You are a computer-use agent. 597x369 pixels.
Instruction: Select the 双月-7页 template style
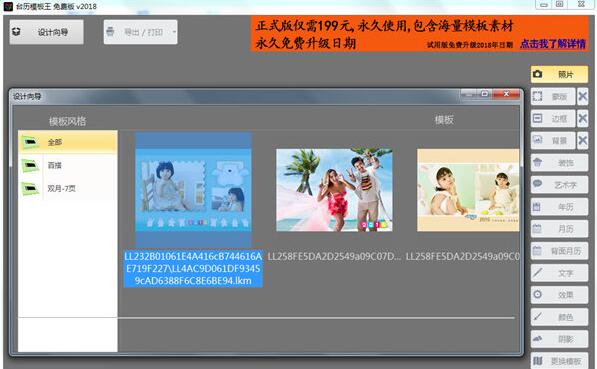68,188
